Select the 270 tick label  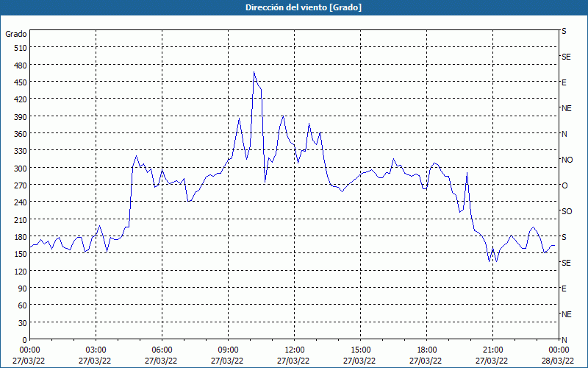click(21, 185)
